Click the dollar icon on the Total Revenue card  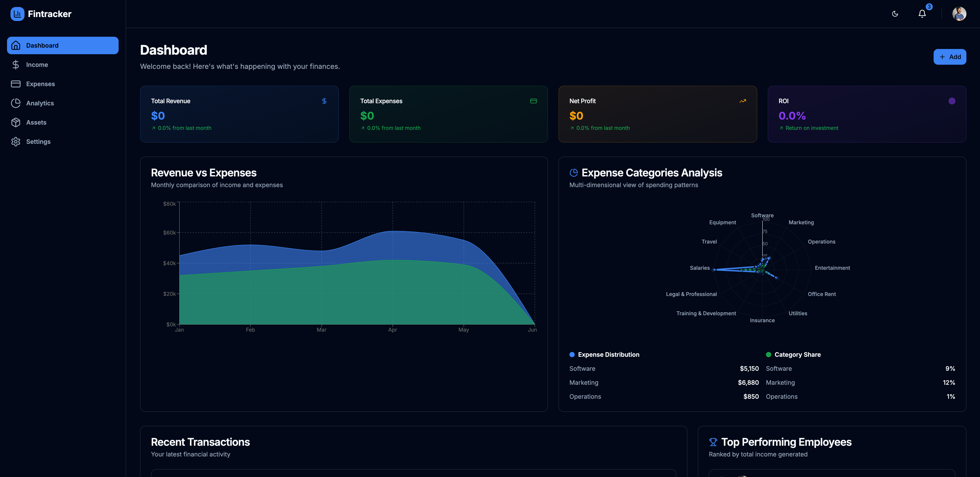click(x=324, y=101)
